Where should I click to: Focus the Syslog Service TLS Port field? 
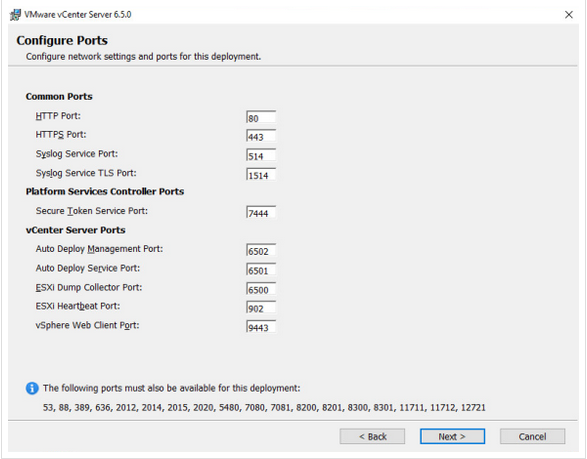point(261,175)
